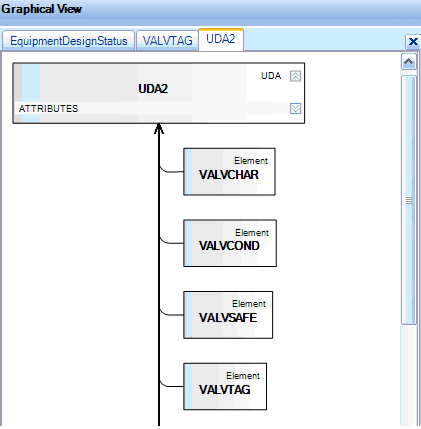Click the blue stripe on UDA2 node
Image resolution: width=421 pixels, height=429 pixels.
click(31, 93)
